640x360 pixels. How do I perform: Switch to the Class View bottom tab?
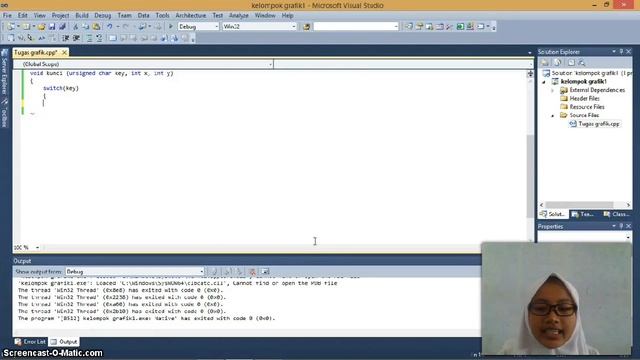(x=616, y=214)
